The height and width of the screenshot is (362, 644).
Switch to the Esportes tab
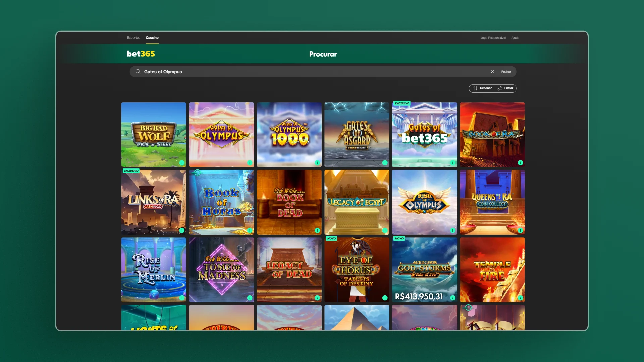coord(133,38)
